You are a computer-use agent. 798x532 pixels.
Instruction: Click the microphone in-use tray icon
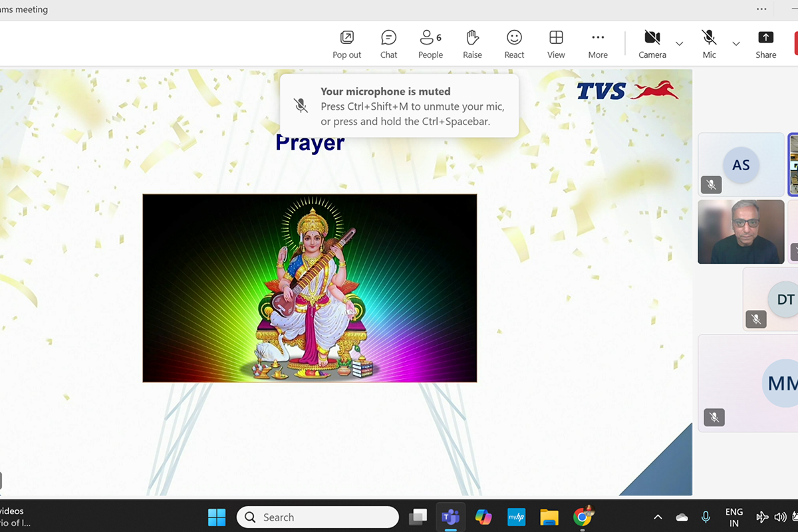tap(706, 517)
